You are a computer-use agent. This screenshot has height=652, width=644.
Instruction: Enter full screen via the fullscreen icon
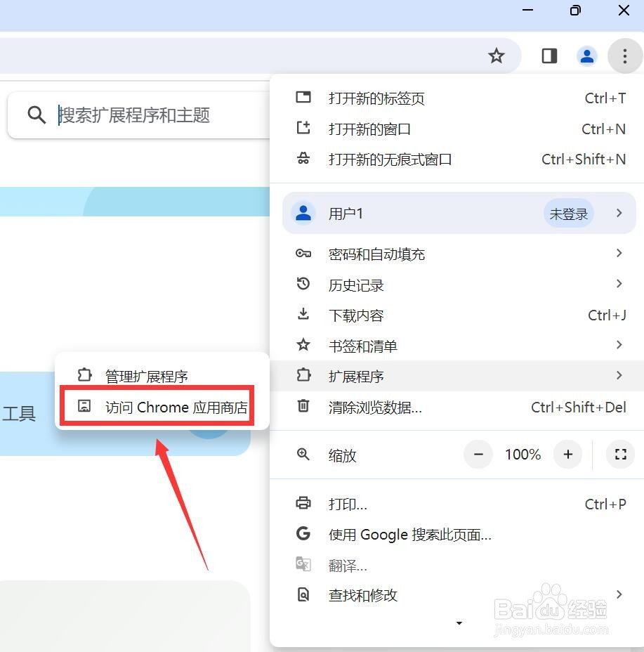pos(620,455)
